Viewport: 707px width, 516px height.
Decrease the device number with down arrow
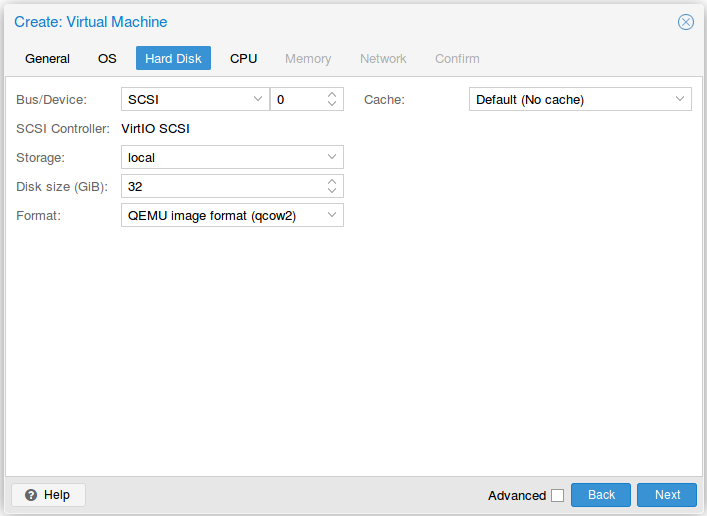332,104
